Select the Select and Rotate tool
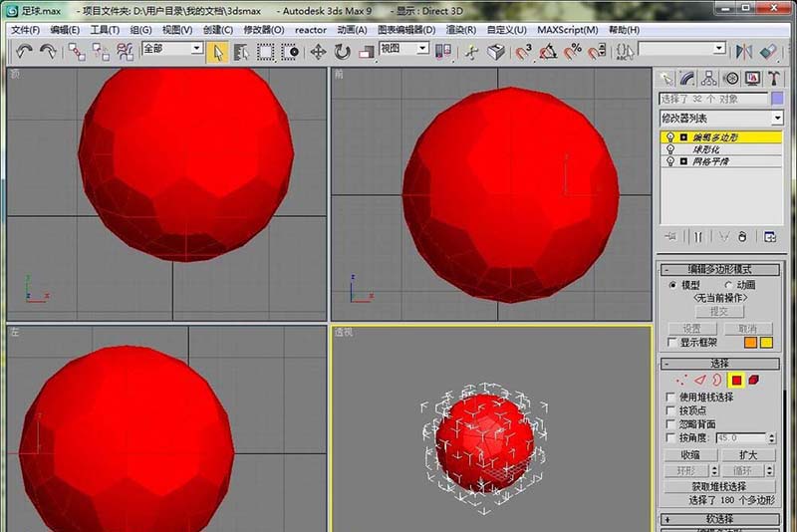797x532 pixels. pyautogui.click(x=343, y=52)
